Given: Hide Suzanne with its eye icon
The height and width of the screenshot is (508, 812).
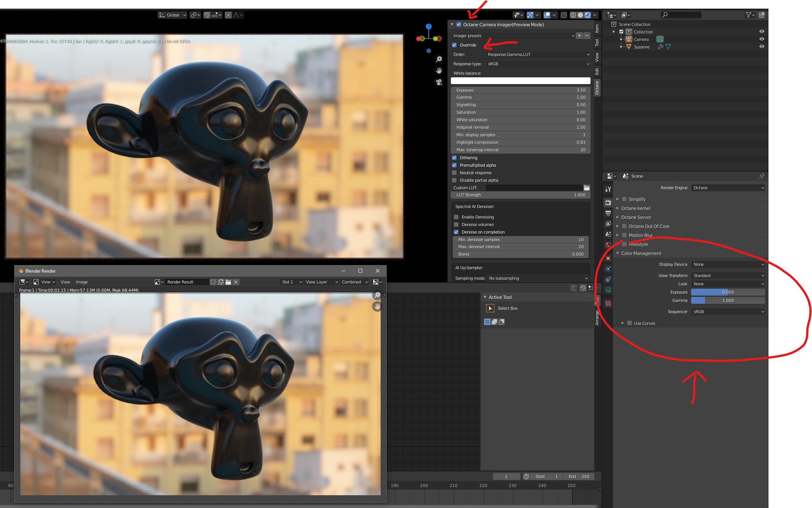Looking at the screenshot, I should pyautogui.click(x=762, y=47).
